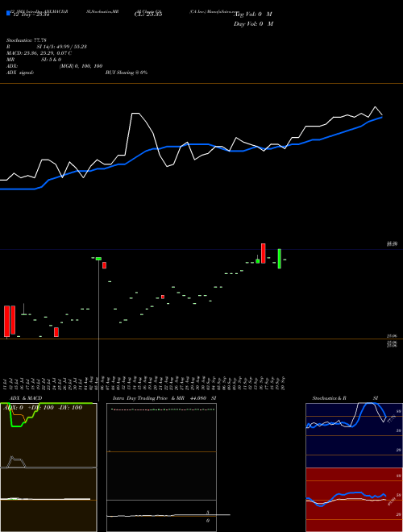
Task: Click the ADX & MACD indicator panel
Action: click(x=48, y=468)
